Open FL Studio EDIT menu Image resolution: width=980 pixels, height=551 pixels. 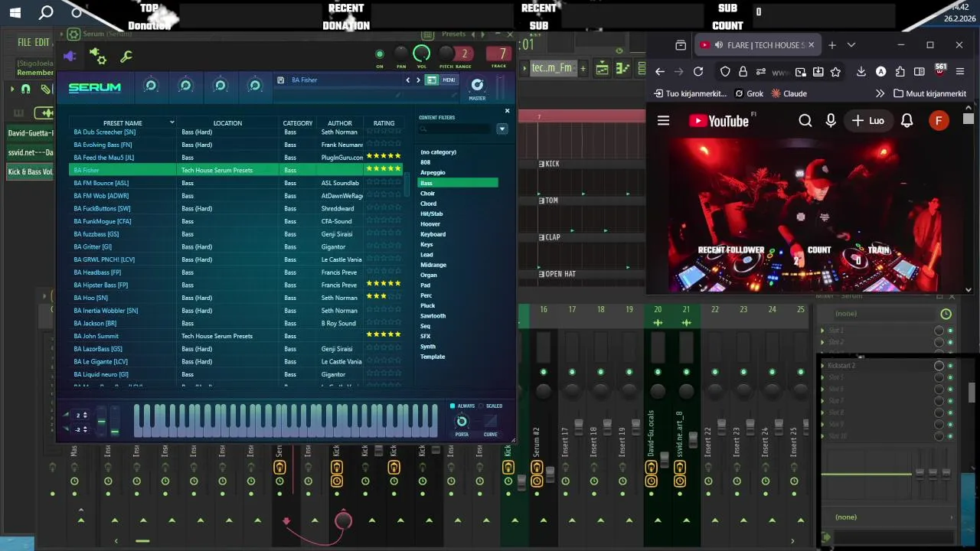click(x=41, y=43)
